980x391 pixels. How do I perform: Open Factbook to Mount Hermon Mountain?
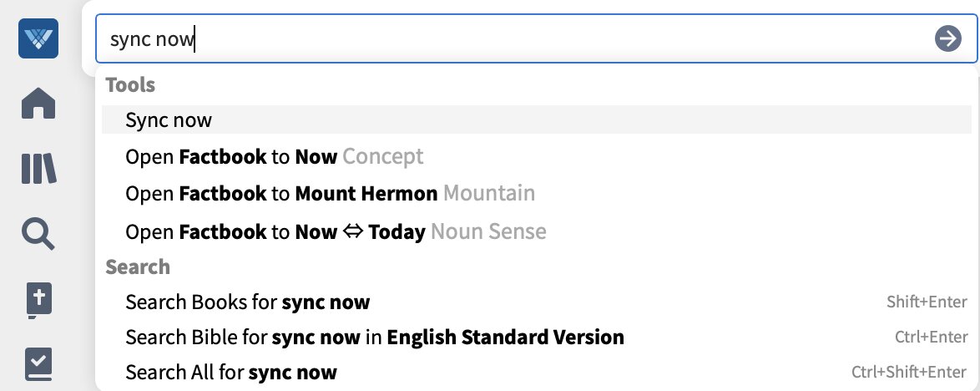[536, 193]
